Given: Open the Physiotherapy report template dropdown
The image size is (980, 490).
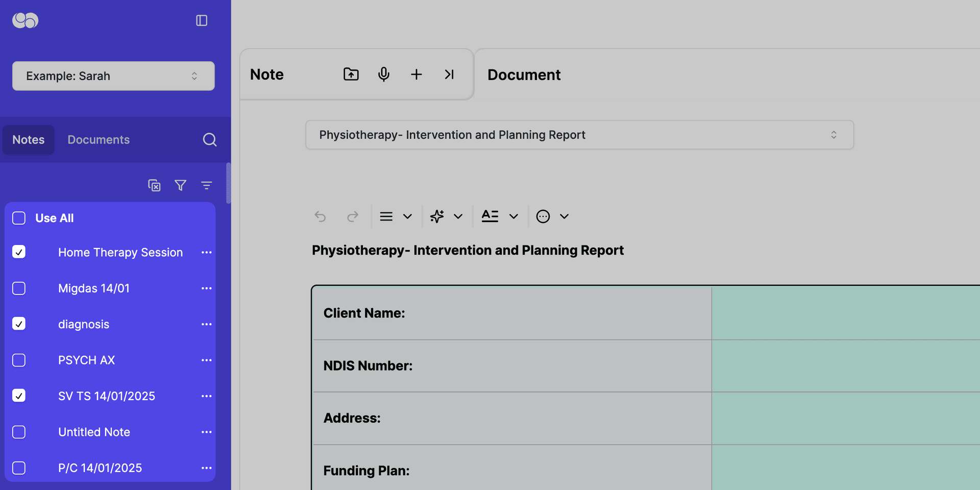Looking at the screenshot, I should 579,135.
